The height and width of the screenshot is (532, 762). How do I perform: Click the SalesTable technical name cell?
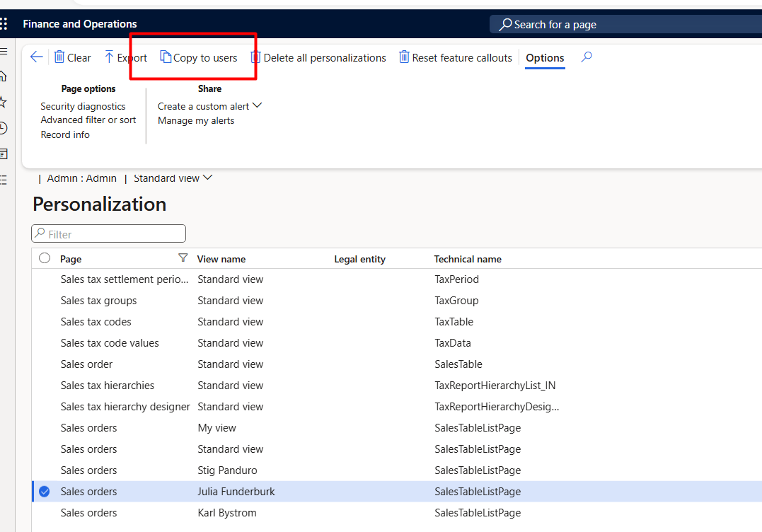458,364
